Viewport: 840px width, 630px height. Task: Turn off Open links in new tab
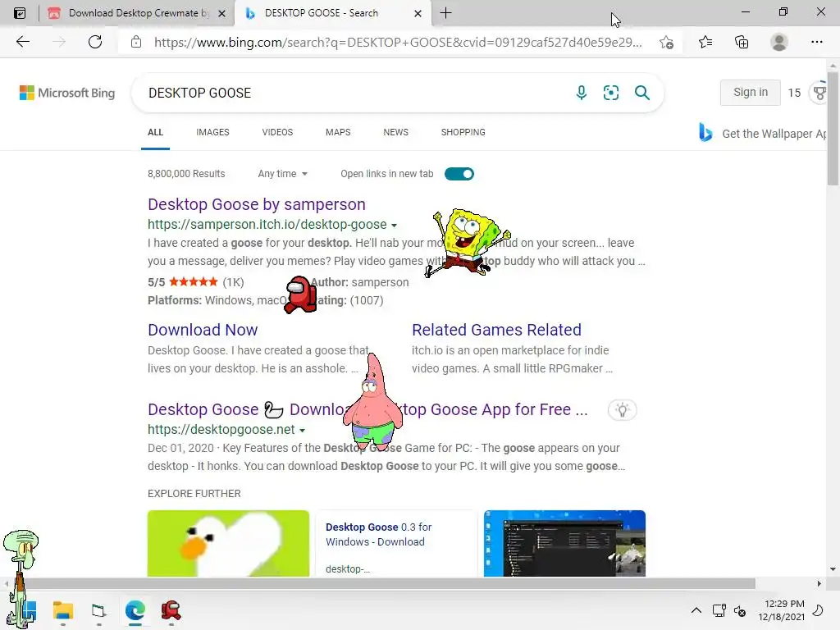459,174
